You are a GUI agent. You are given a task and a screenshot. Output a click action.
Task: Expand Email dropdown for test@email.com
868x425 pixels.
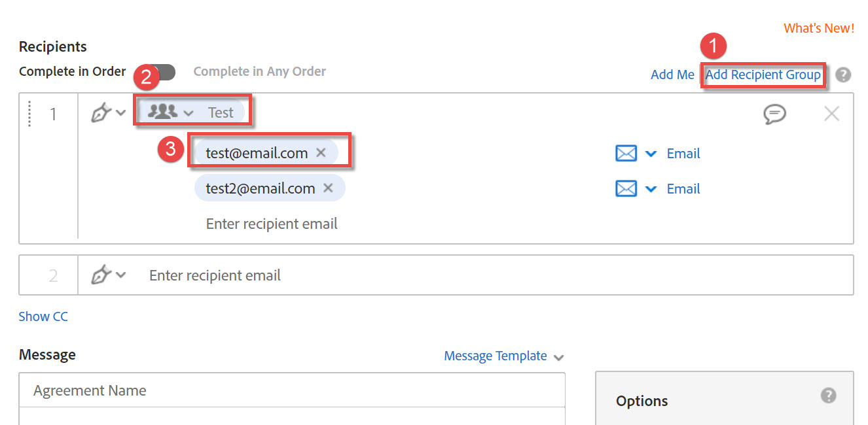(x=651, y=154)
